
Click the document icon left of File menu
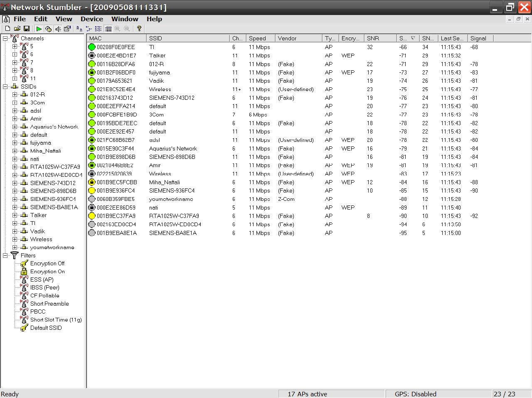[x=6, y=19]
